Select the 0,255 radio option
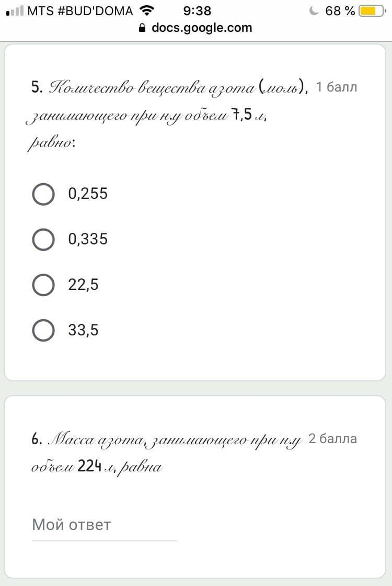Image resolution: width=392 pixels, height=586 pixels. pos(43,194)
